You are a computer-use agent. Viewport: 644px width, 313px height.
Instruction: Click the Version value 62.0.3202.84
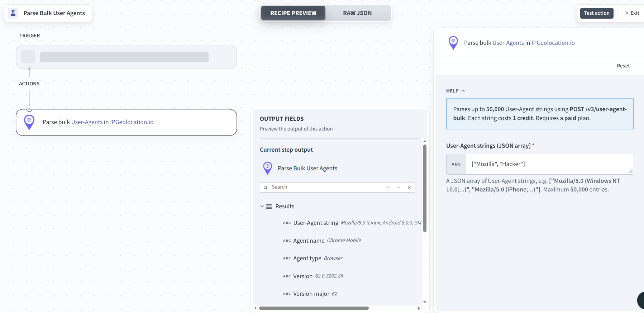(x=329, y=276)
